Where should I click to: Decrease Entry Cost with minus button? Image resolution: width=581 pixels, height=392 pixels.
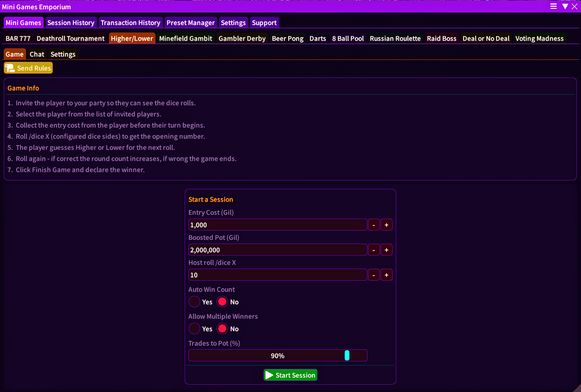click(374, 225)
